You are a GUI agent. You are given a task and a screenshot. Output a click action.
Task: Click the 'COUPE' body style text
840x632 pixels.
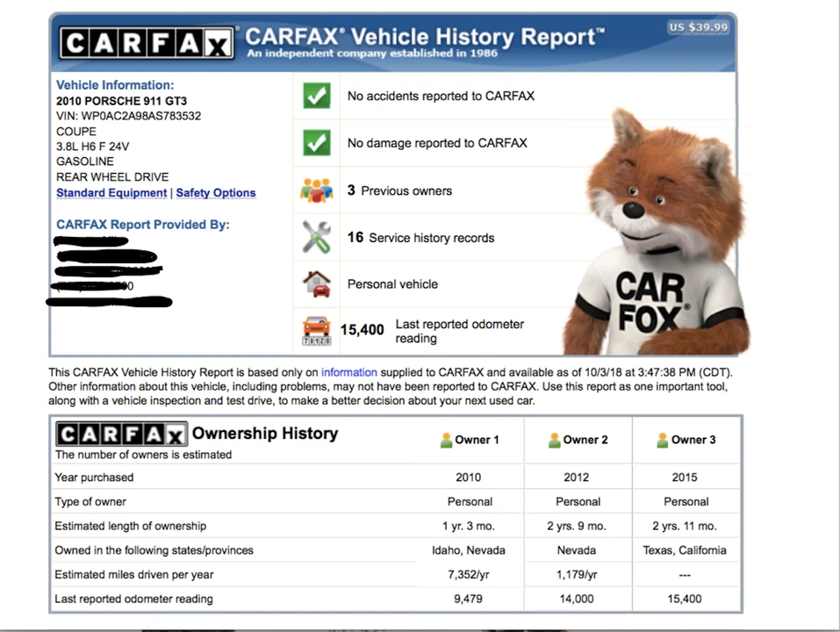click(76, 132)
